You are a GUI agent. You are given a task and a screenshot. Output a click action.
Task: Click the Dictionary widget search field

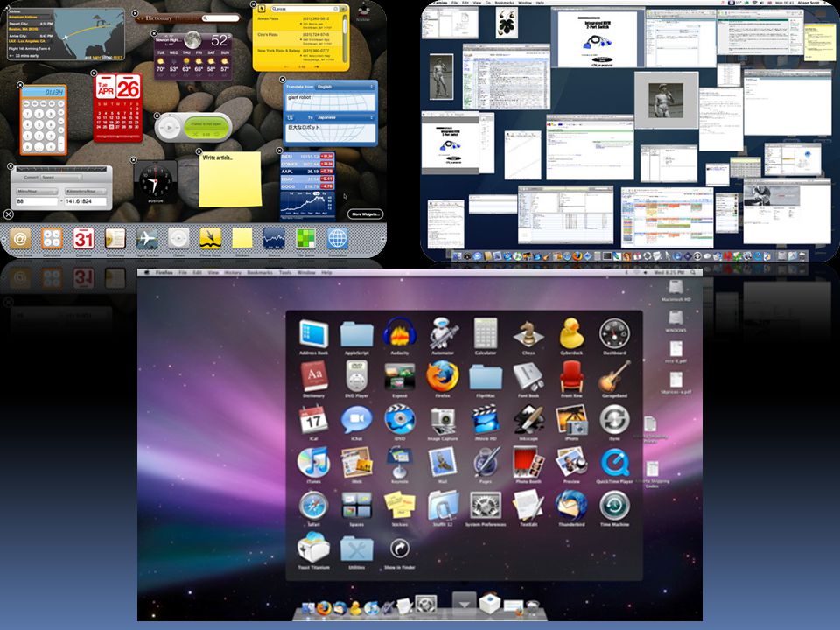[x=220, y=18]
